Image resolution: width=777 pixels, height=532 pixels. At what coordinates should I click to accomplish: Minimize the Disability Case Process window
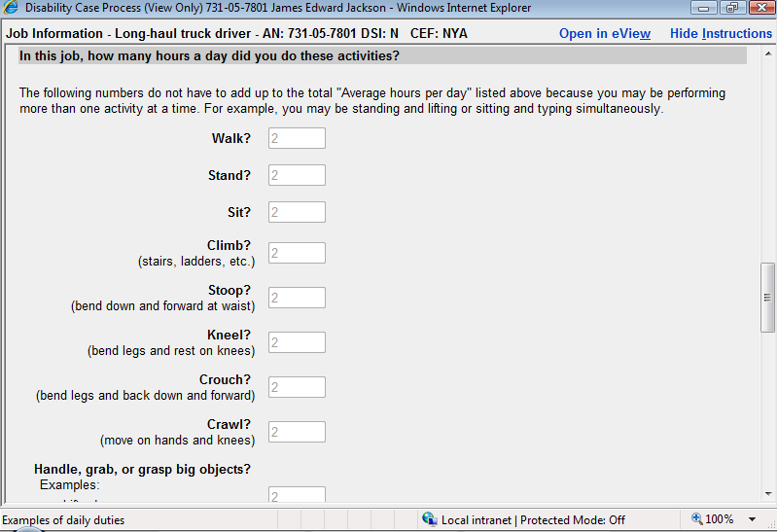click(703, 9)
